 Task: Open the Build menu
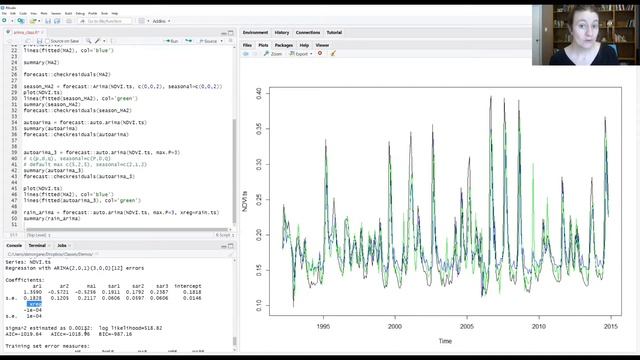coord(69,13)
